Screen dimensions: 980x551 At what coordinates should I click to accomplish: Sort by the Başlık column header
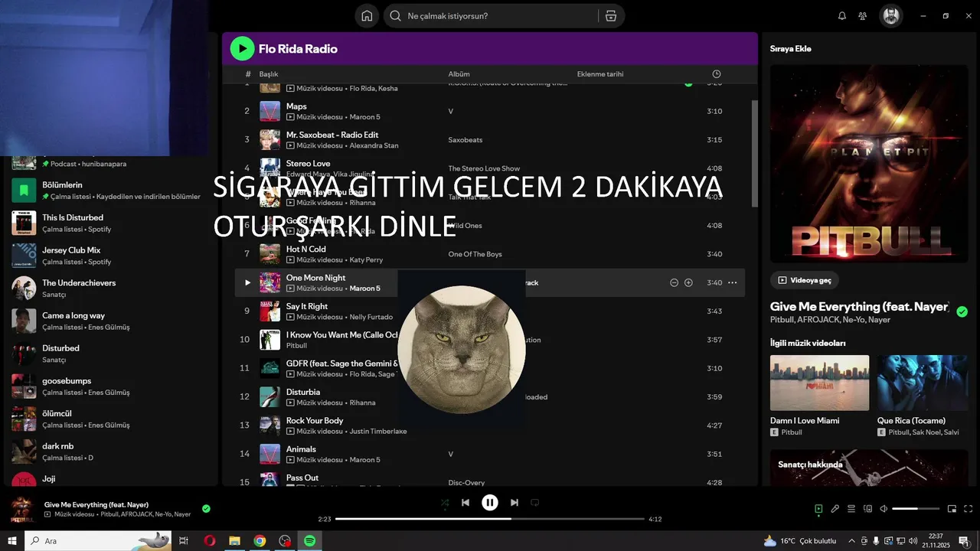pyautogui.click(x=269, y=74)
